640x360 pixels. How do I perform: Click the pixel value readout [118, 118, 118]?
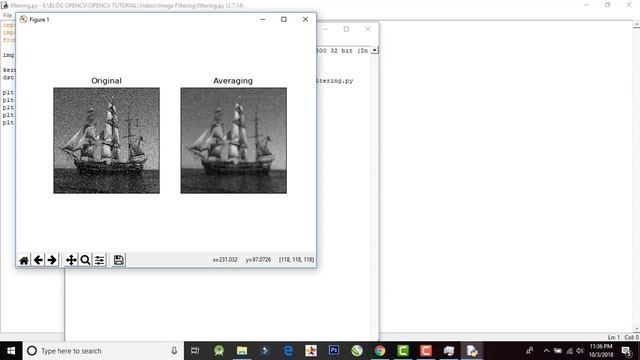click(x=297, y=260)
